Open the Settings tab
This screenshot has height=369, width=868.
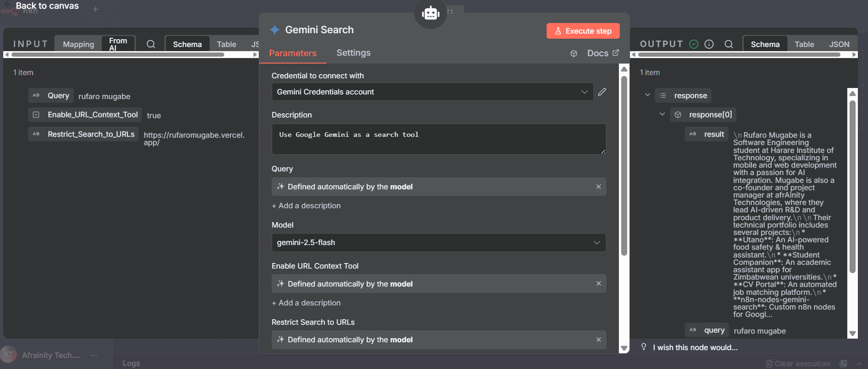point(353,53)
